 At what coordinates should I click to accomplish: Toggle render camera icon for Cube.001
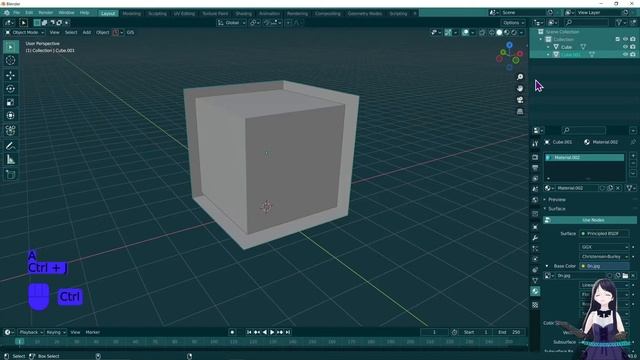633,54
